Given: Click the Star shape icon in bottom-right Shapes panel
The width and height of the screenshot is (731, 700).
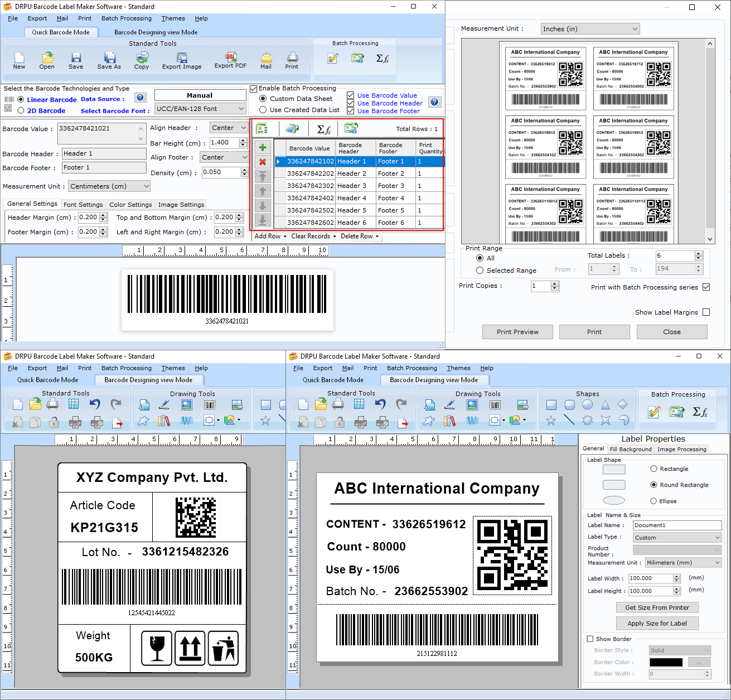Looking at the screenshot, I should click(x=551, y=421).
